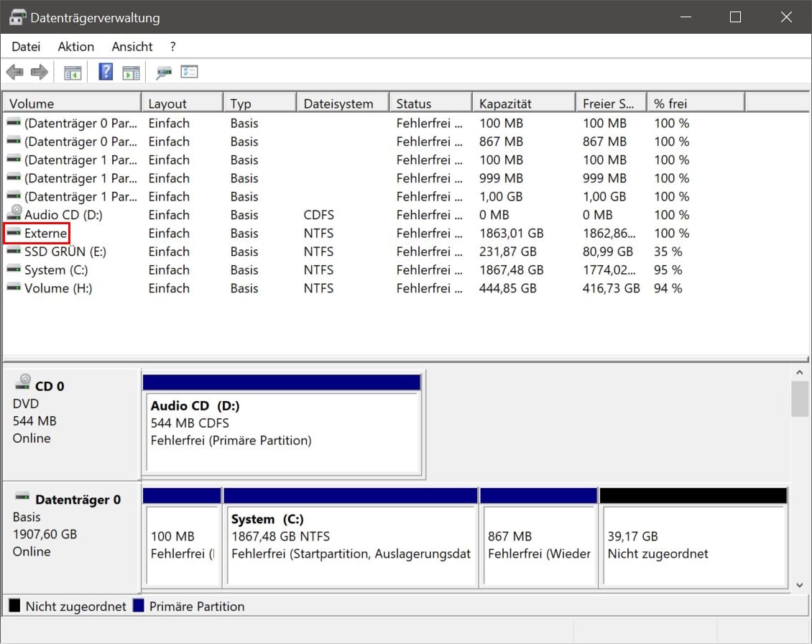Screen dimensions: 812x644
Task: Click the drive icon beside Externe
Action: tap(14, 233)
